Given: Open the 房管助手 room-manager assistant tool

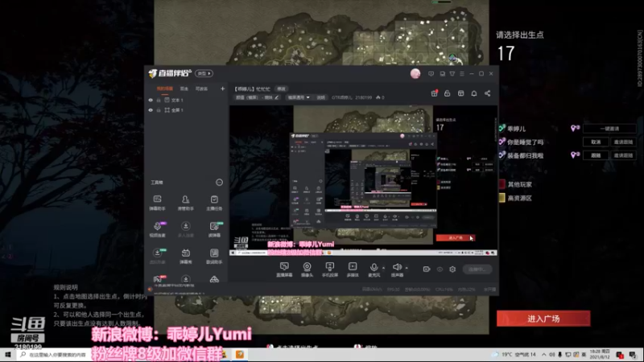Looking at the screenshot, I should click(186, 203).
